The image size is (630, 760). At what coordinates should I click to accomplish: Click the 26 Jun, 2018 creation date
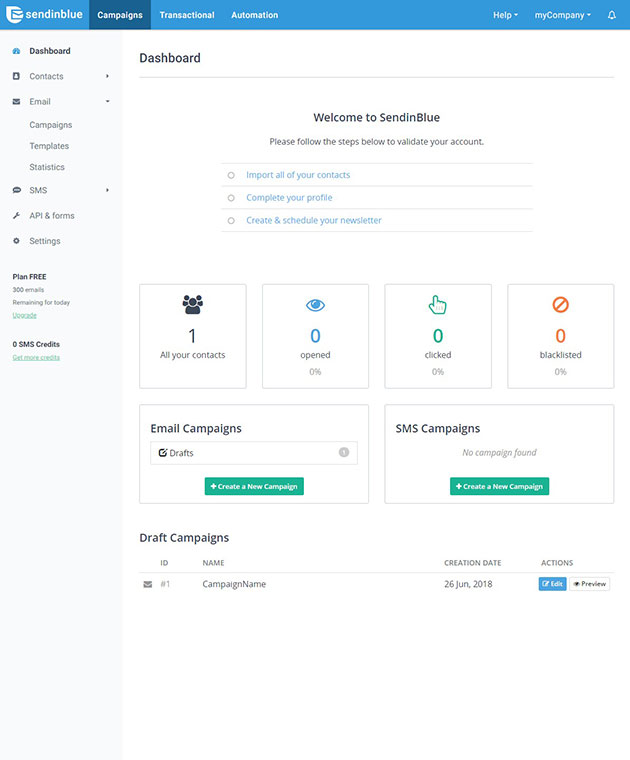coord(468,584)
